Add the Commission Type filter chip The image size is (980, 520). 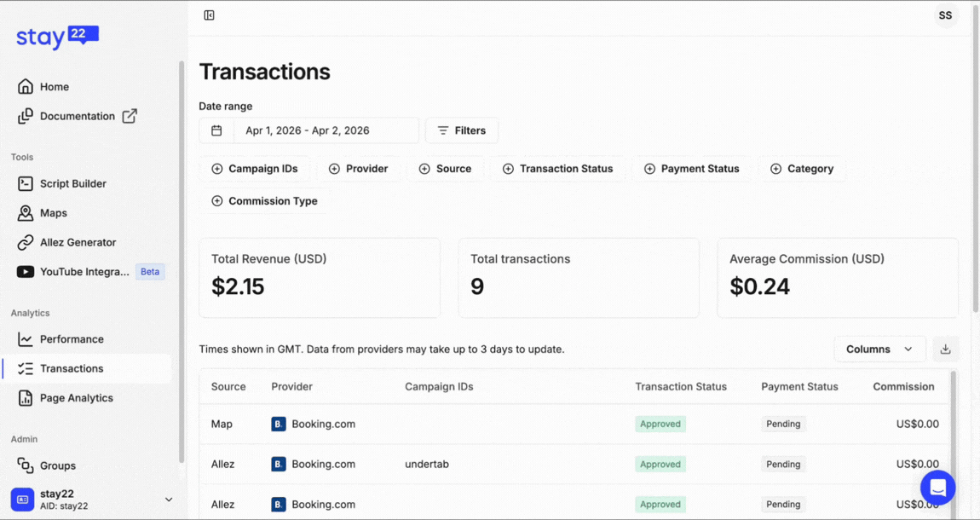(x=264, y=201)
